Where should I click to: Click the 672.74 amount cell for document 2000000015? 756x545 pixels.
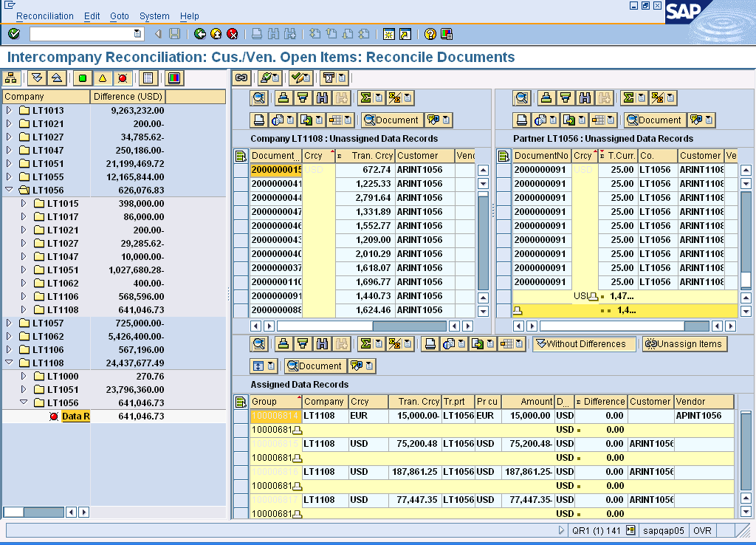pyautogui.click(x=365, y=170)
